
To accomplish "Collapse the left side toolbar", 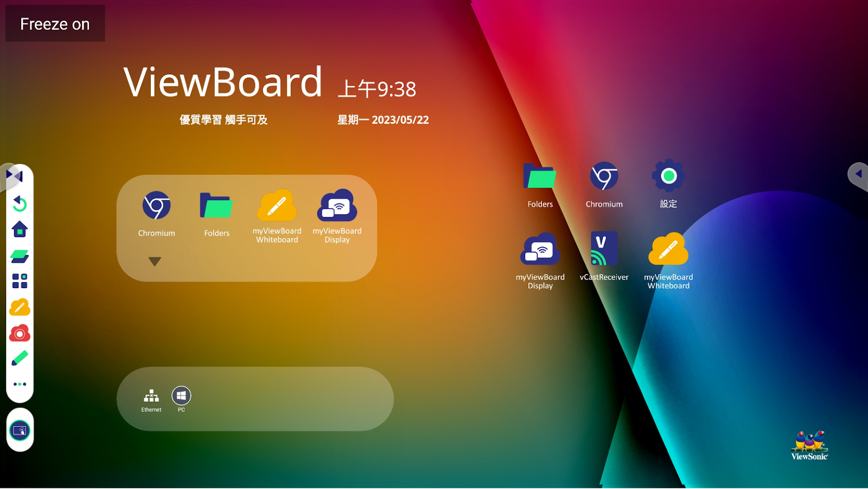I will click(15, 176).
